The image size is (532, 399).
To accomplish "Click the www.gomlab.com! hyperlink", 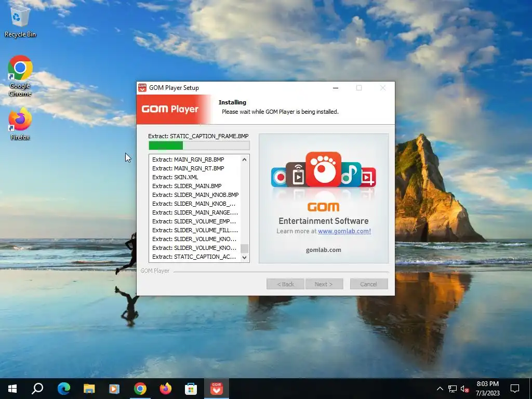I will pyautogui.click(x=344, y=231).
